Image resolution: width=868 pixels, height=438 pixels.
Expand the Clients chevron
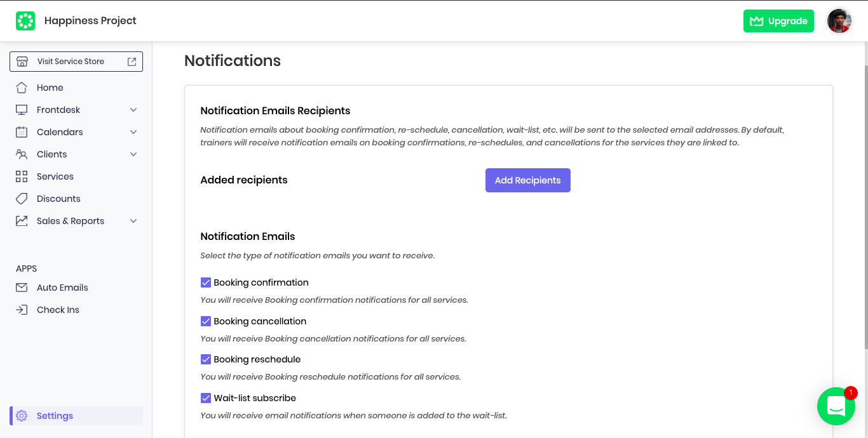point(133,154)
